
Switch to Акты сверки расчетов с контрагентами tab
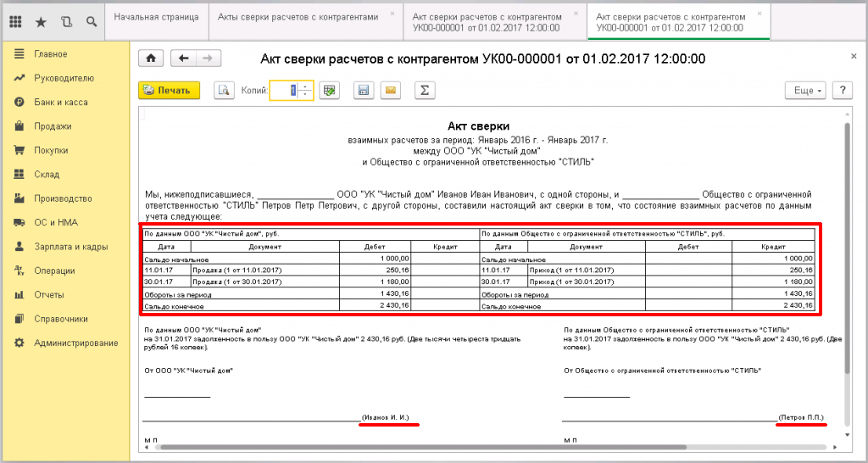pos(298,17)
